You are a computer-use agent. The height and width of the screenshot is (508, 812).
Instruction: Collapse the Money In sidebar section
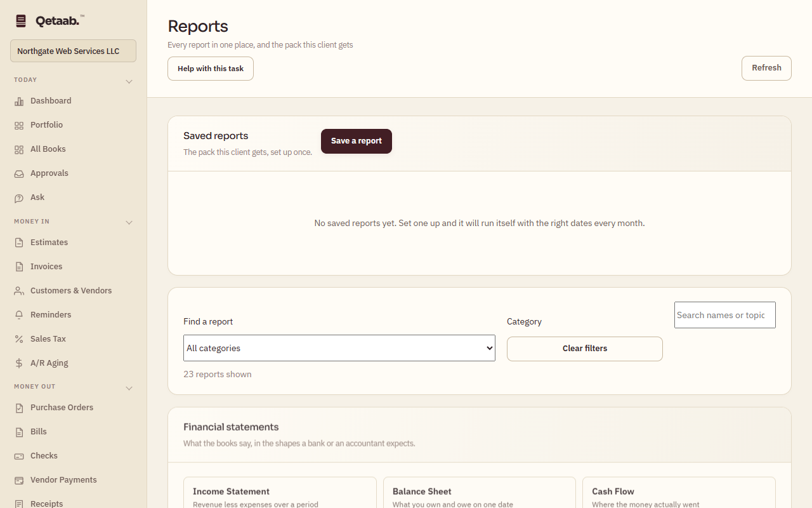pos(129,222)
